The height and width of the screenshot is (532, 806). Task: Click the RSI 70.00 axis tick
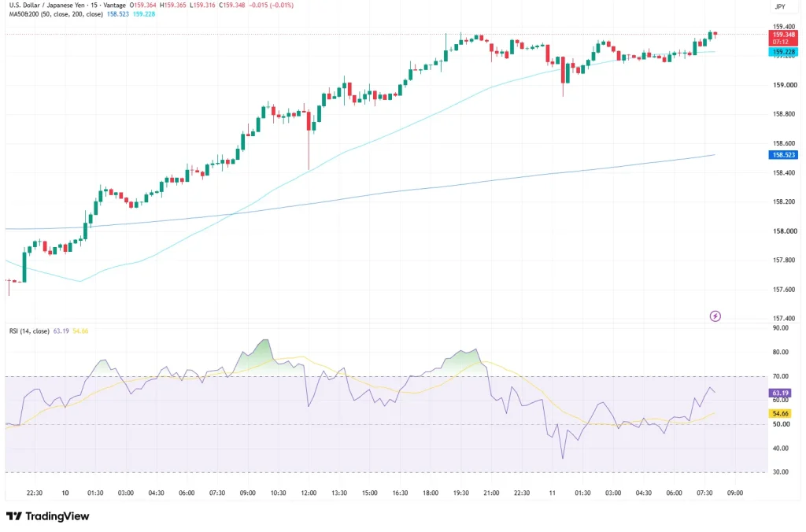(781, 376)
